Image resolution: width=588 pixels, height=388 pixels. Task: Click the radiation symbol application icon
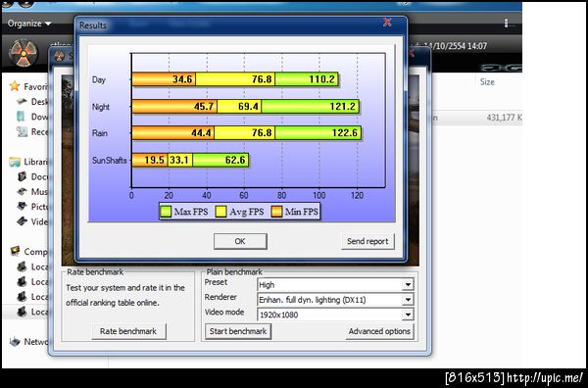coord(24,54)
